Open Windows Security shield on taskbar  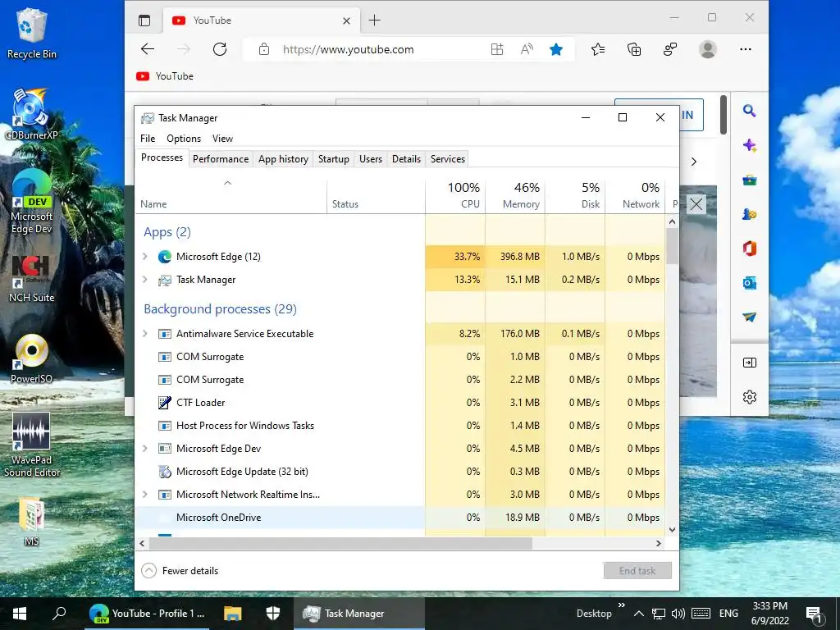click(272, 614)
